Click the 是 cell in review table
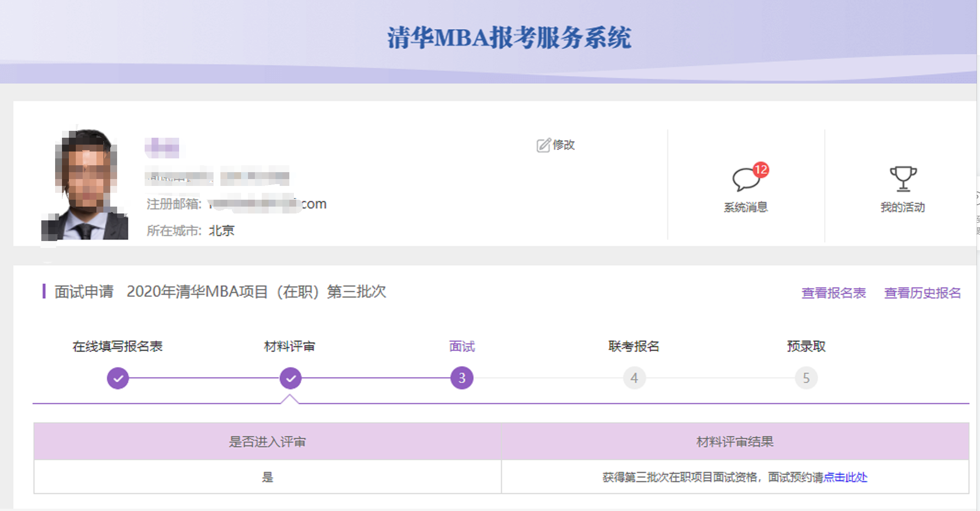This screenshot has height=511, width=980. 267,477
